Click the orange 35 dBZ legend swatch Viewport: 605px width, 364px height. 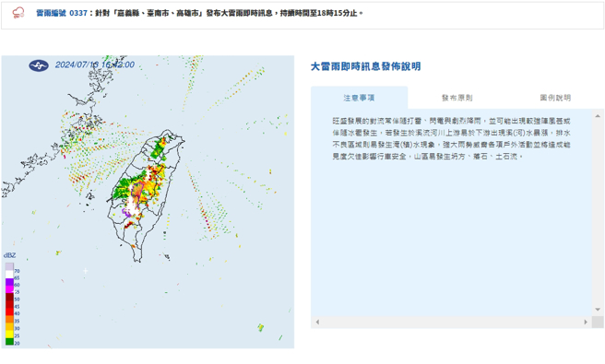click(x=9, y=319)
